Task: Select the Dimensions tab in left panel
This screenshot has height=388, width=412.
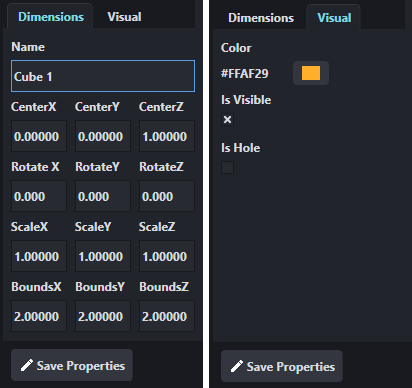Action: [51, 17]
